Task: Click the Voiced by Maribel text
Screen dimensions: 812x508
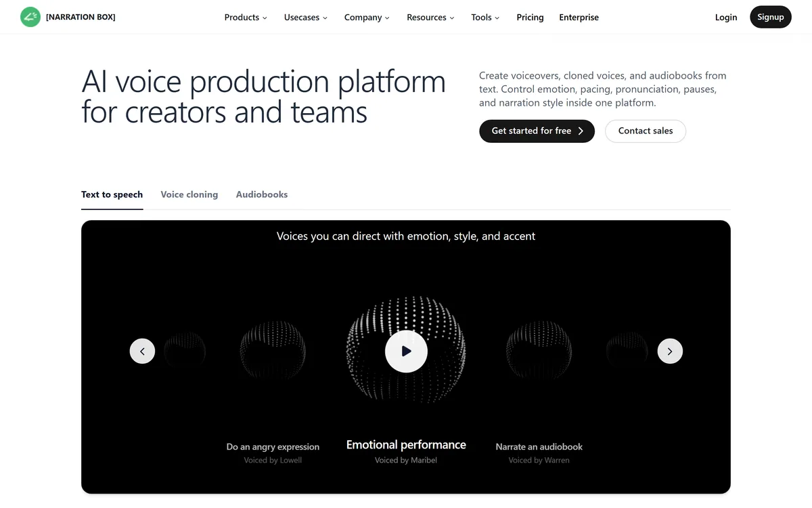Action: (406, 461)
